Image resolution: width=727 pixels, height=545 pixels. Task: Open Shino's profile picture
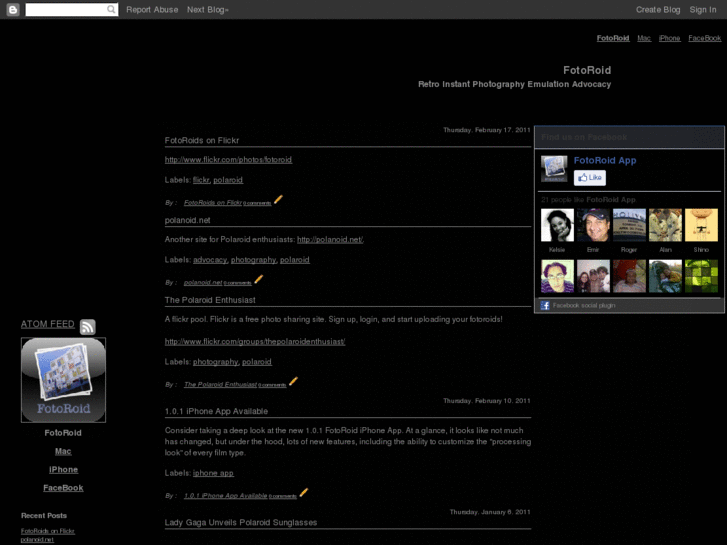(701, 225)
